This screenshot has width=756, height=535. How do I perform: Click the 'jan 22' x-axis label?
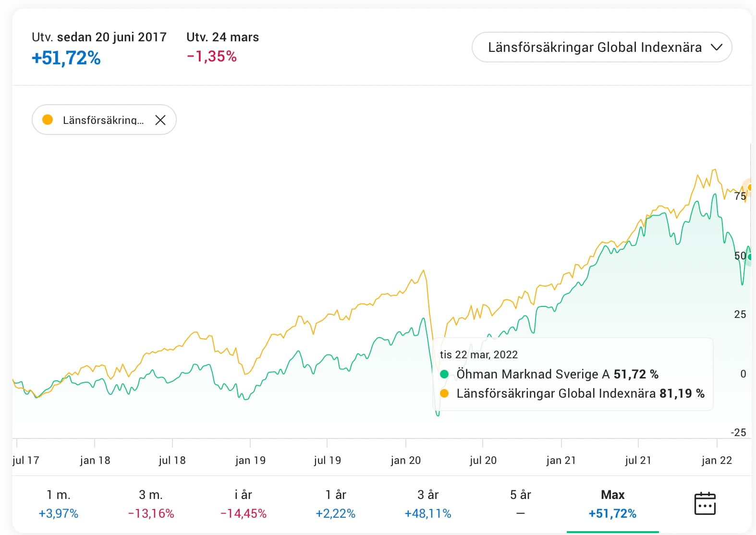click(717, 460)
